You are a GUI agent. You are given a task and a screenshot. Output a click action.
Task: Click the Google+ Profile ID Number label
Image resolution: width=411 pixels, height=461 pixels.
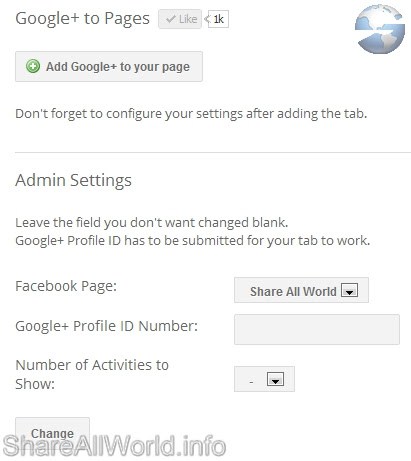pos(107,326)
